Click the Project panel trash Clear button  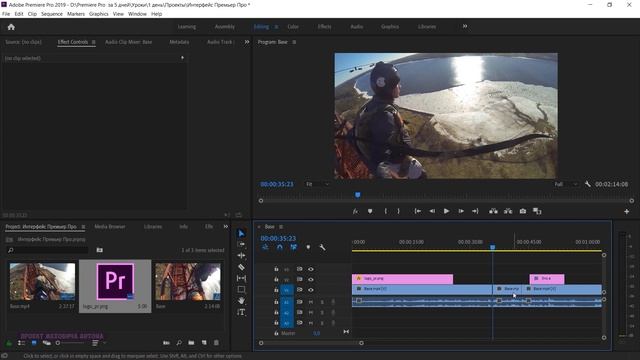(216, 343)
